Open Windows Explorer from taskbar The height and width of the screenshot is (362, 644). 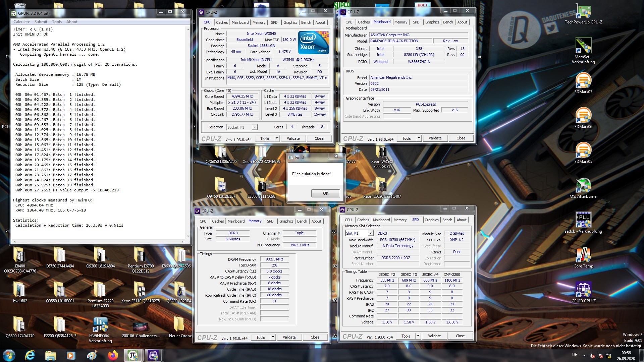[51, 355]
